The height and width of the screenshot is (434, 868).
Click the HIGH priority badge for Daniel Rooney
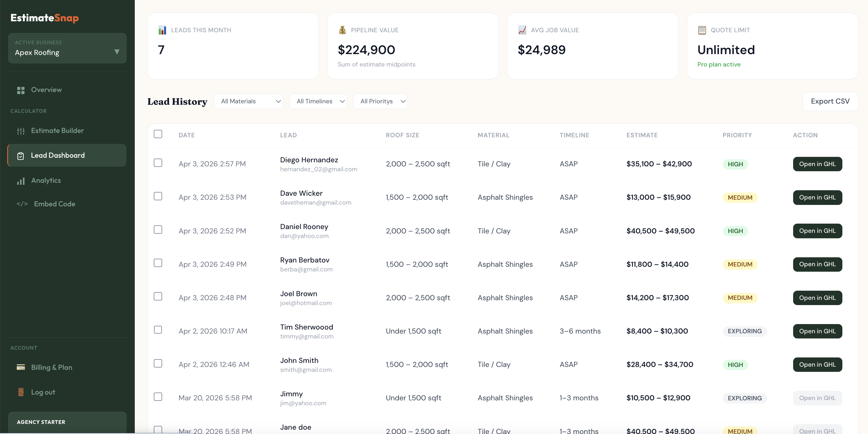point(736,231)
